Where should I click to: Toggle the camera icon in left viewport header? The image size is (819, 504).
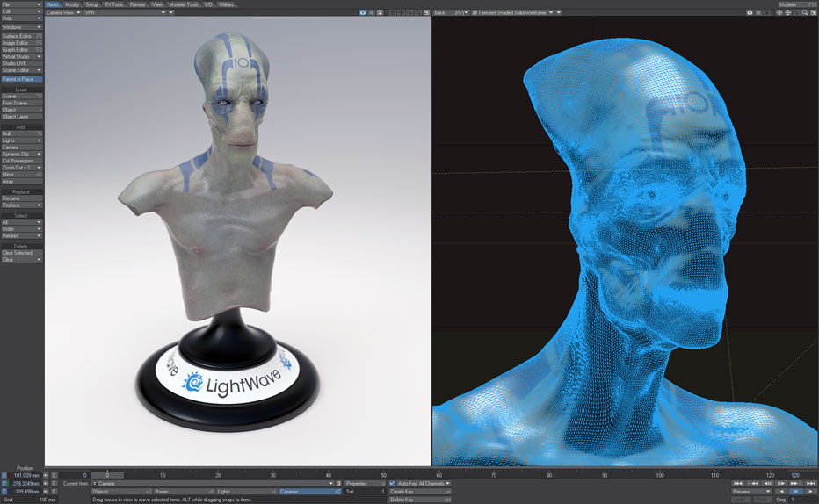[363, 12]
